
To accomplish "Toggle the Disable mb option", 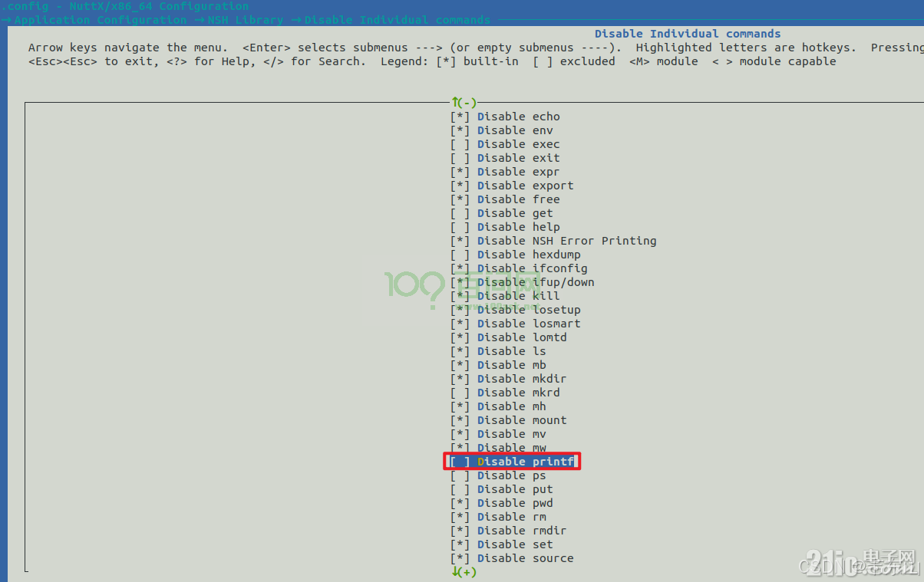I will pos(498,365).
